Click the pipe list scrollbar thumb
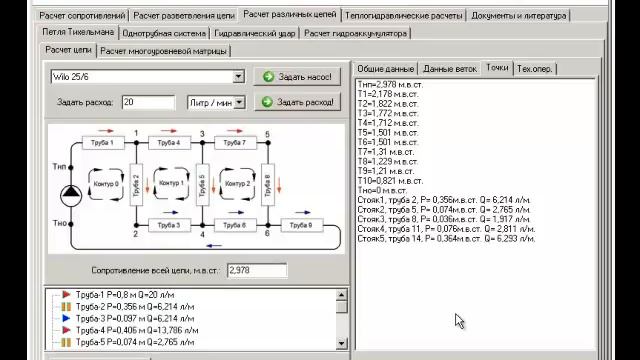Screen dimensions: 640x360 pos(342,307)
